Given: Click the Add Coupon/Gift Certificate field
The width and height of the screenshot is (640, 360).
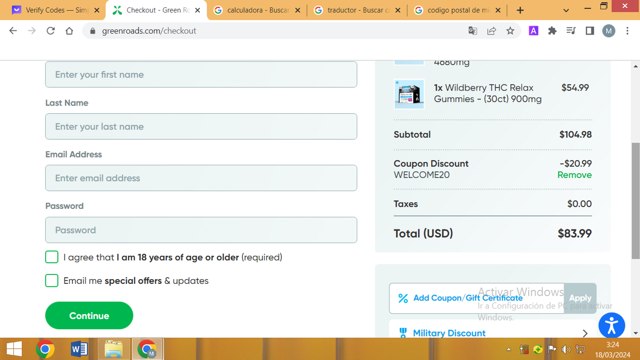Looking at the screenshot, I should (477, 298).
